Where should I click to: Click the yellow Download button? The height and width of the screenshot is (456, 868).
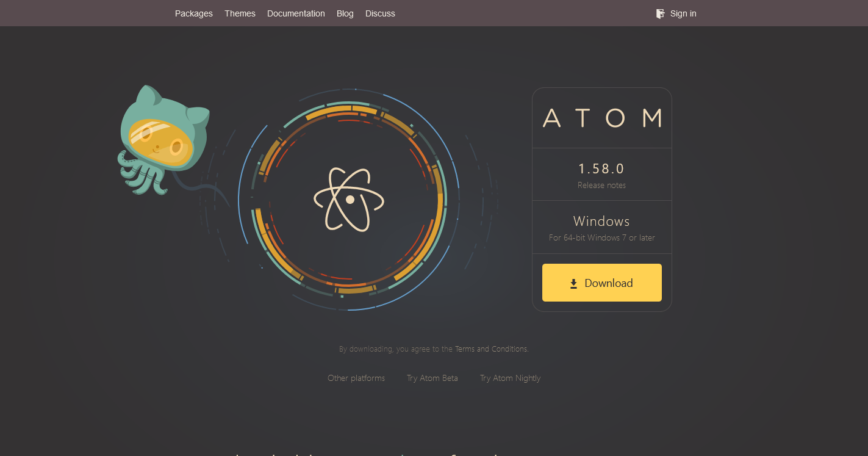click(x=601, y=283)
